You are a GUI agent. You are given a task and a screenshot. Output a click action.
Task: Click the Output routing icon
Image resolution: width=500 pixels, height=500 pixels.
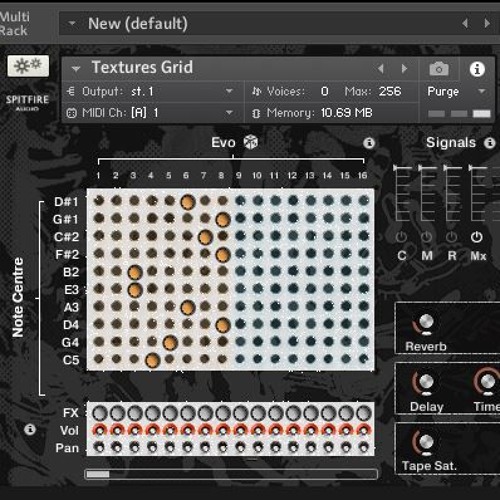click(x=71, y=91)
